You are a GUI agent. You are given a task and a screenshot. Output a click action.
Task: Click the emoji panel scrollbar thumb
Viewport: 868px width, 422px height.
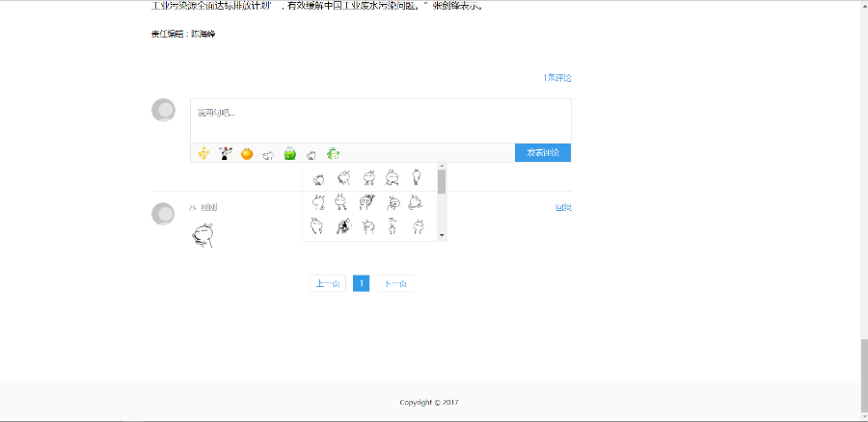pos(442,182)
